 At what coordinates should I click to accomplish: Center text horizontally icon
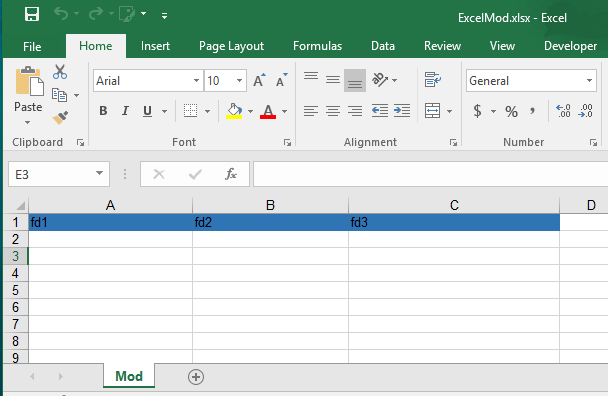[x=333, y=111]
